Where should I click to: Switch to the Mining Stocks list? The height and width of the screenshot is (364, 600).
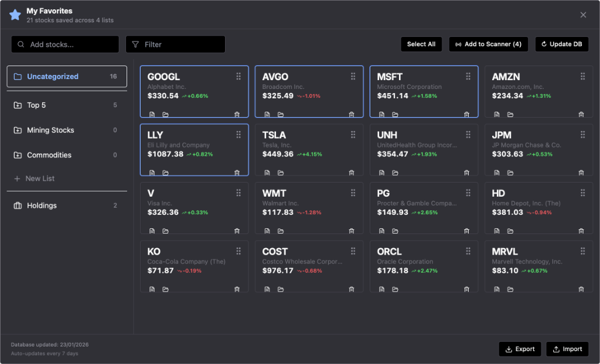click(x=67, y=130)
